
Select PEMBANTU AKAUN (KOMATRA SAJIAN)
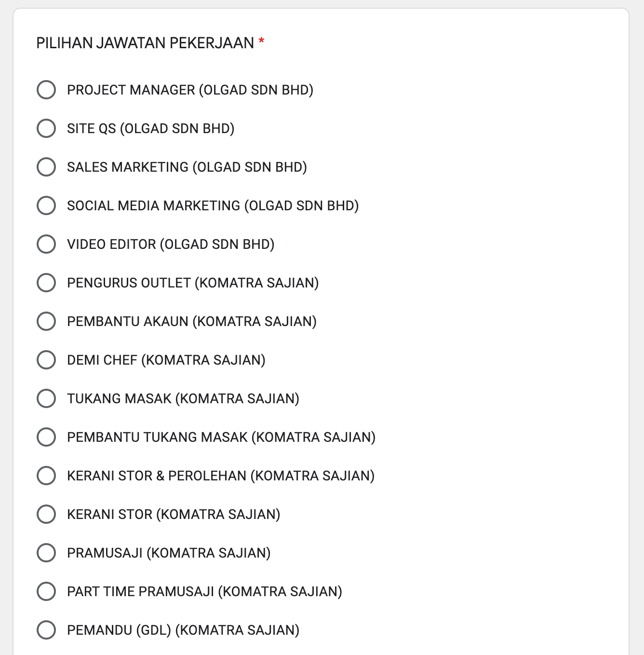46,322
